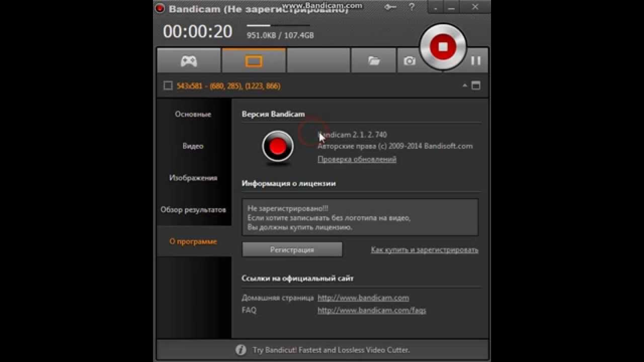Click the 00:00:20 recording timer

point(198,32)
